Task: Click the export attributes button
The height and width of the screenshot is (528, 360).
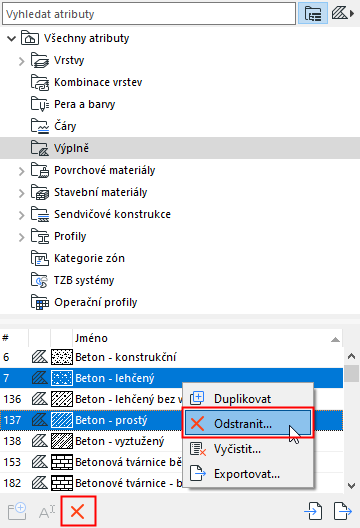Action: [343, 511]
